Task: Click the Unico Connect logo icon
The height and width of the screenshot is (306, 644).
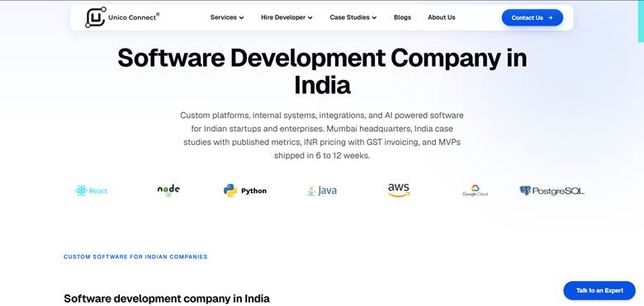Action: (95, 17)
